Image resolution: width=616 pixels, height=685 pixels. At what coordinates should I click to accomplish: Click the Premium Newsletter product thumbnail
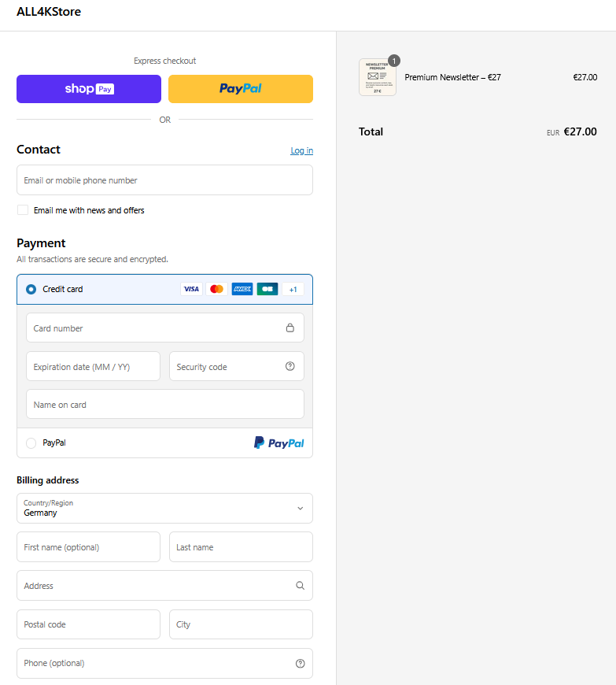(x=378, y=77)
